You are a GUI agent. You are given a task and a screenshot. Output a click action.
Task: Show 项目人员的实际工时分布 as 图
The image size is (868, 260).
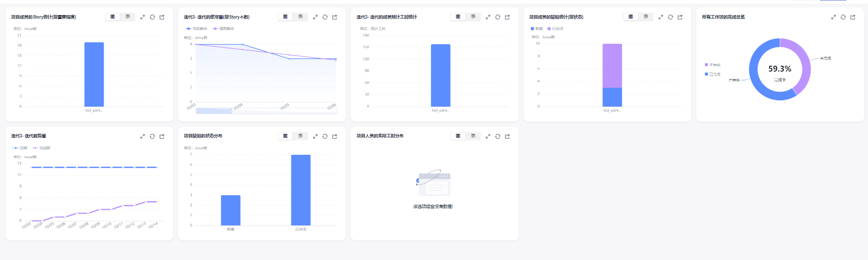click(x=458, y=136)
